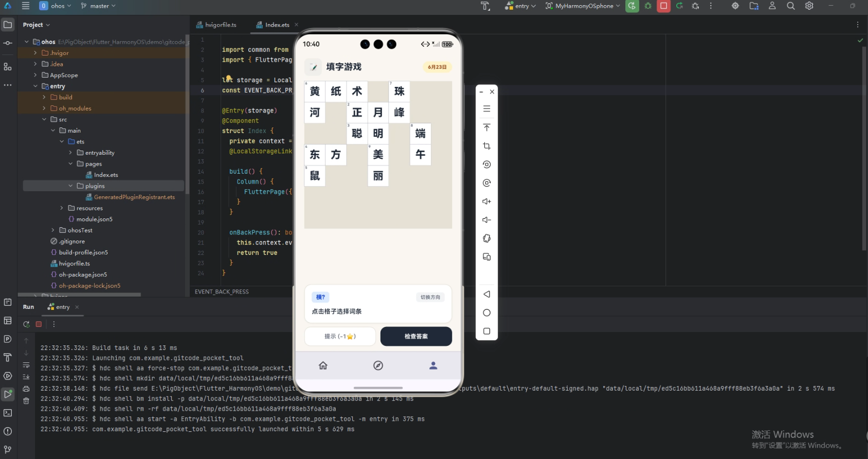Close the Index.ets editor tab
This screenshot has width=868, height=459.
tap(296, 25)
